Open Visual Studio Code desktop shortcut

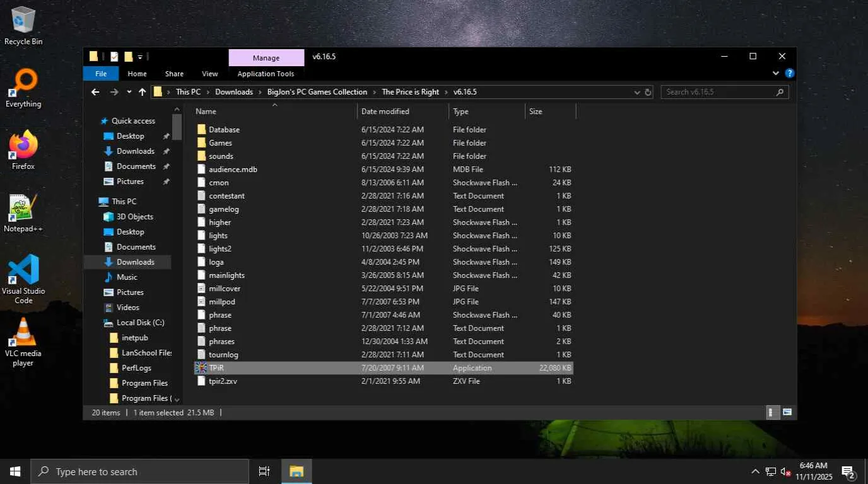[23, 279]
